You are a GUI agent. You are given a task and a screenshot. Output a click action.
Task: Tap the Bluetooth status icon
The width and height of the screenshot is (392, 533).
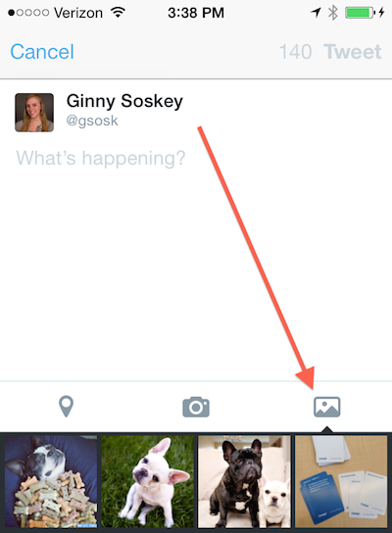click(x=333, y=13)
